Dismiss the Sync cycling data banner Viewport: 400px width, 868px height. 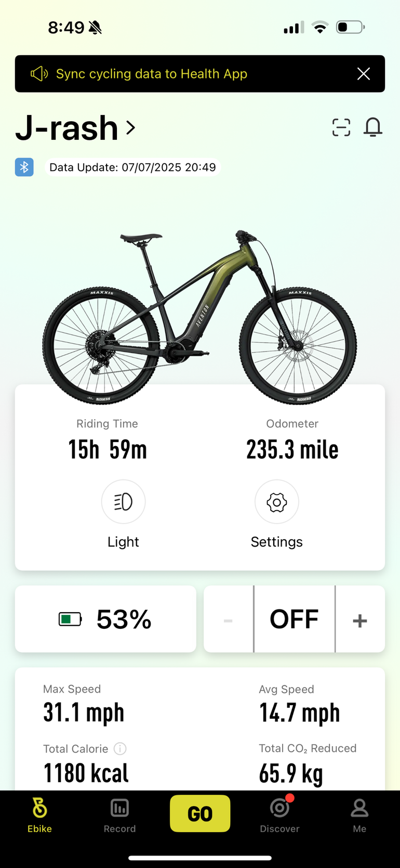[x=364, y=74]
